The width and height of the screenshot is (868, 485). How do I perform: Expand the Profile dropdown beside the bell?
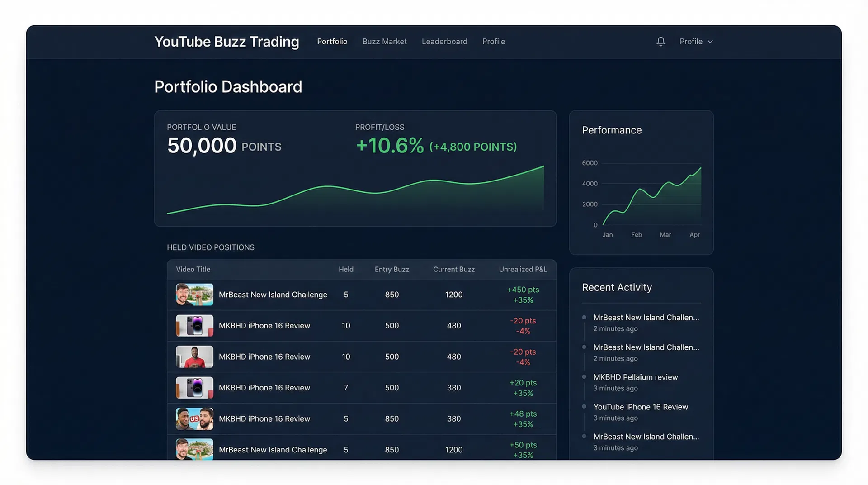tap(696, 42)
